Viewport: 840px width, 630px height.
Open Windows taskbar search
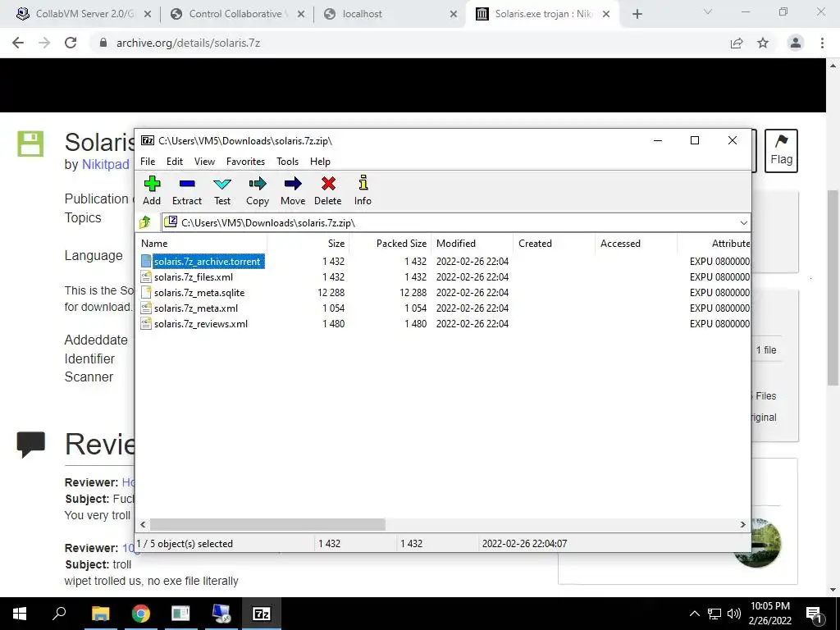(59, 614)
